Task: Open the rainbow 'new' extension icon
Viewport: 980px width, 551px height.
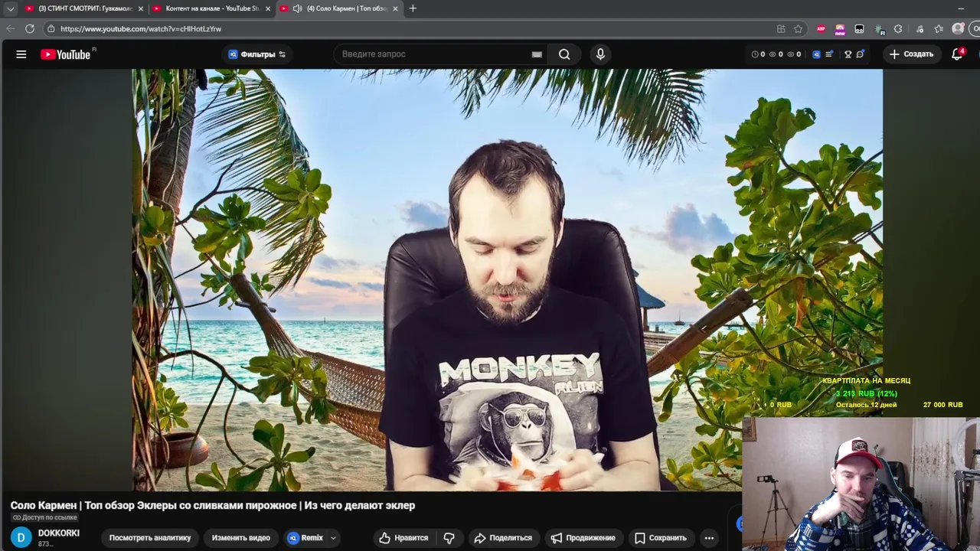Action: tap(840, 29)
